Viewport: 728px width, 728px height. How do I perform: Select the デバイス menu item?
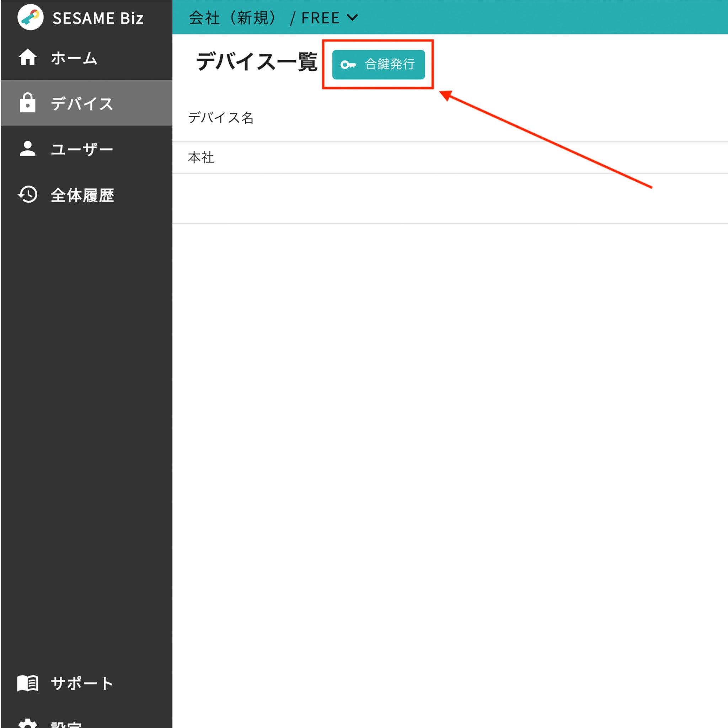click(x=87, y=103)
